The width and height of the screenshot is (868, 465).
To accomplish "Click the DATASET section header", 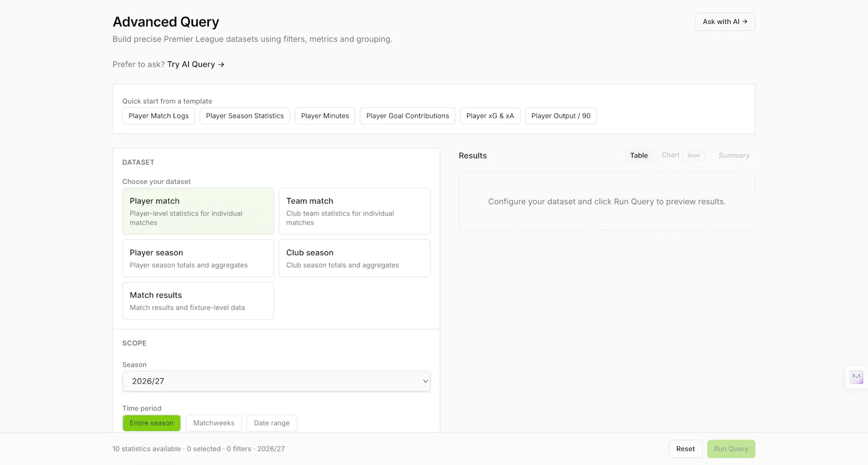I will 138,162.
